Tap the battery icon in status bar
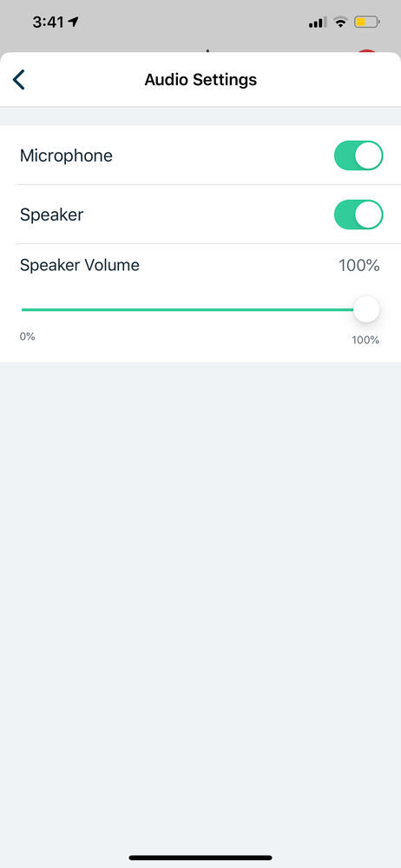401x868 pixels. [x=367, y=23]
